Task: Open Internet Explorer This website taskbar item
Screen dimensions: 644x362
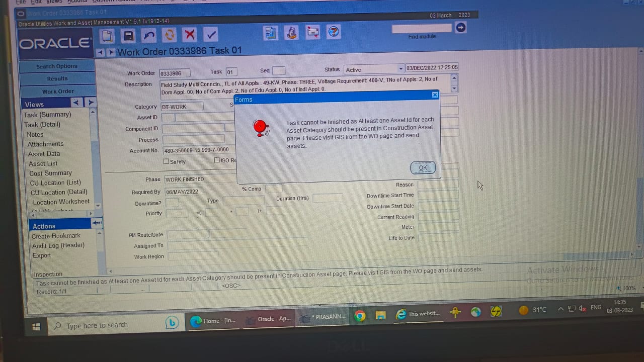Action: click(x=419, y=314)
